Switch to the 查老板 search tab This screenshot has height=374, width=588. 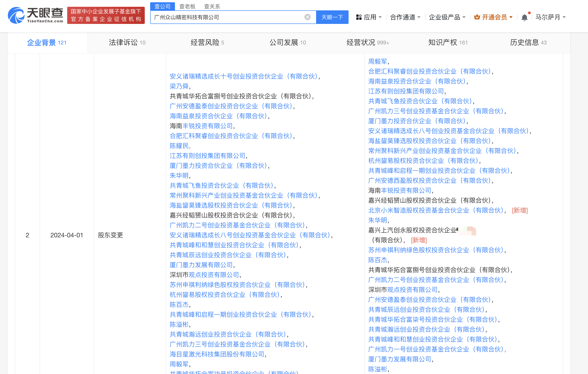click(x=187, y=6)
